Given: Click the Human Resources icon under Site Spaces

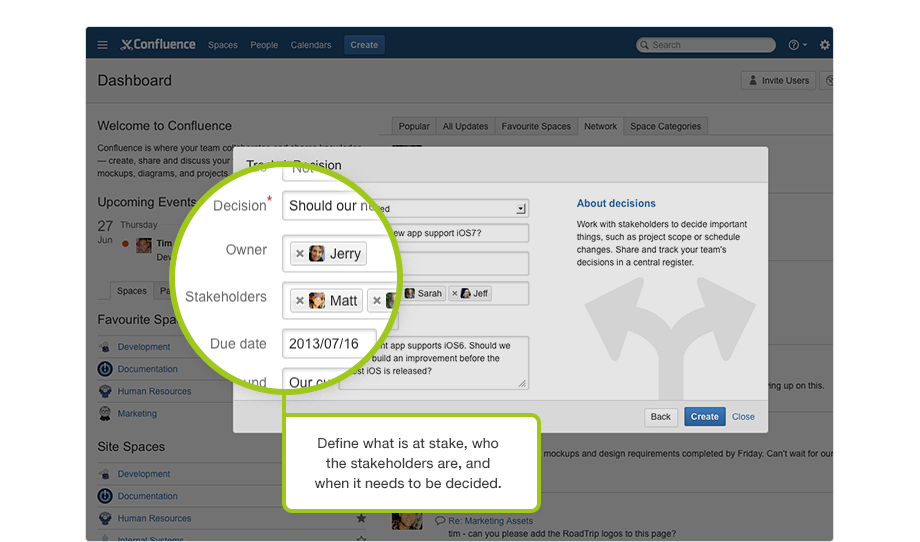Looking at the screenshot, I should tap(105, 519).
